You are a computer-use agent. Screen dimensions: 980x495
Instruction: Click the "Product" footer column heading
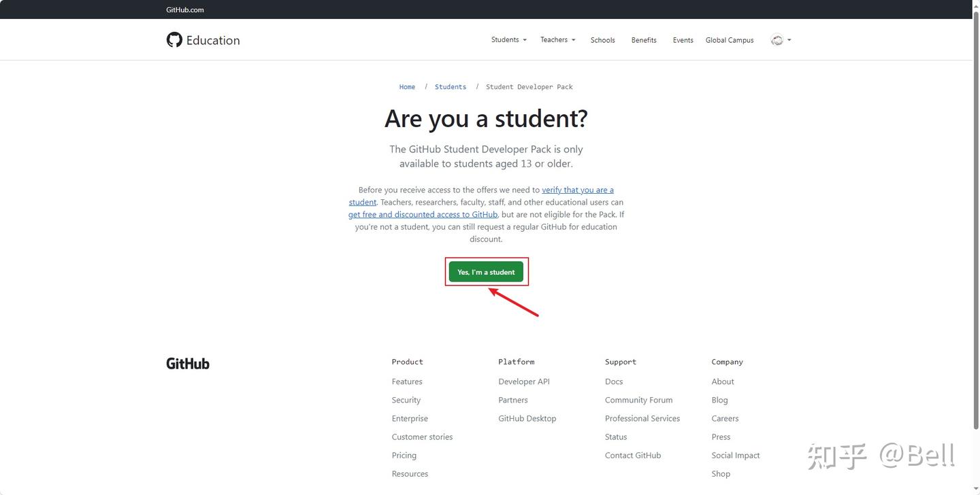click(407, 362)
